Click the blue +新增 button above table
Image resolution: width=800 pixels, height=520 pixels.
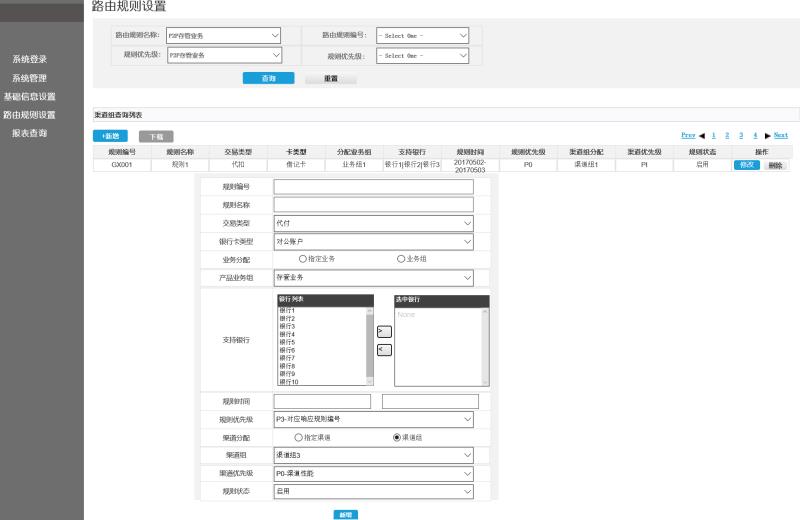(x=108, y=135)
